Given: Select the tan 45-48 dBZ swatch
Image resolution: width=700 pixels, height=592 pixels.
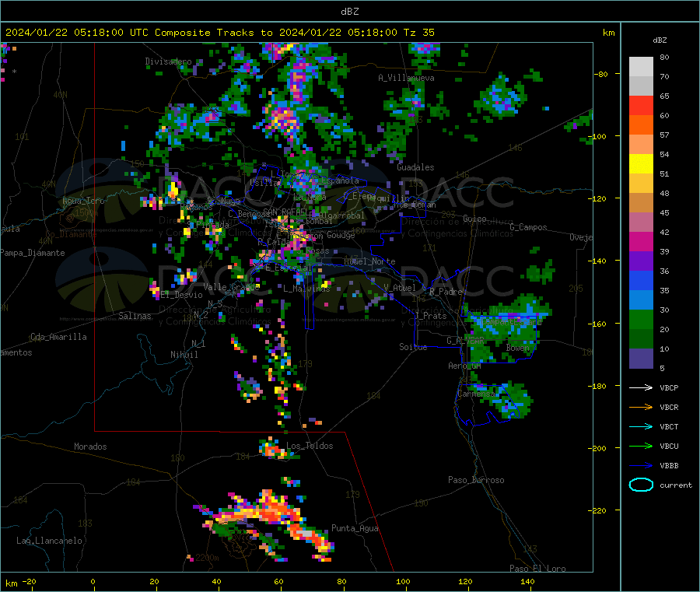Looking at the screenshot, I should pyautogui.click(x=641, y=203).
